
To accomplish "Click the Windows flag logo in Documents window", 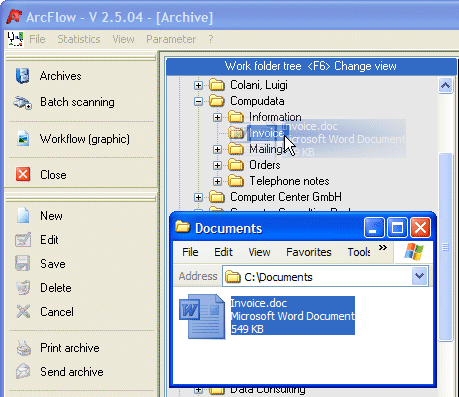I will click(414, 251).
